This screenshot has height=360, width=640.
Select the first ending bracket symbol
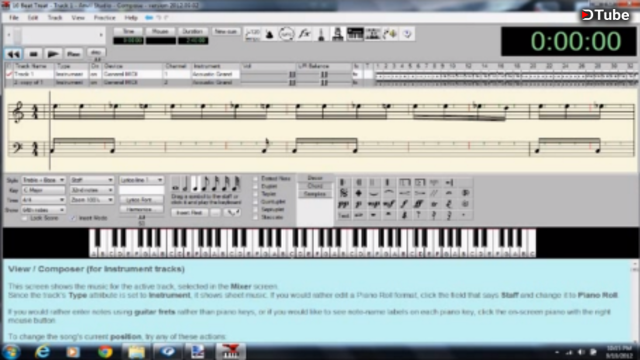pos(404,182)
